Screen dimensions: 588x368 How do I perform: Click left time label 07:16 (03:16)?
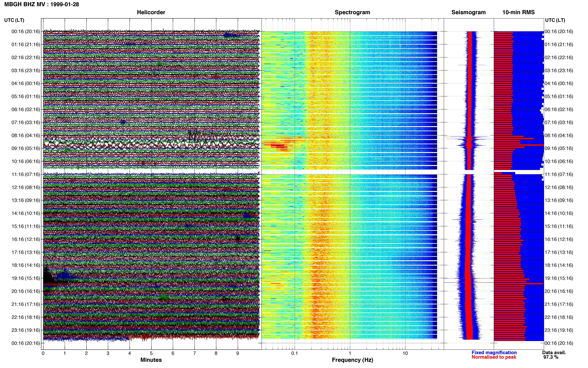26,122
